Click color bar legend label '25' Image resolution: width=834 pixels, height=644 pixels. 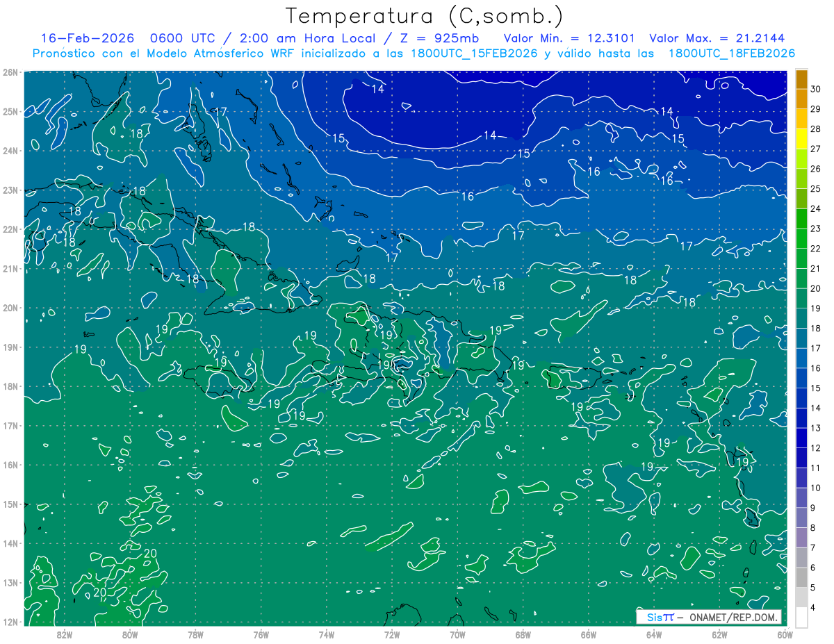click(x=815, y=189)
